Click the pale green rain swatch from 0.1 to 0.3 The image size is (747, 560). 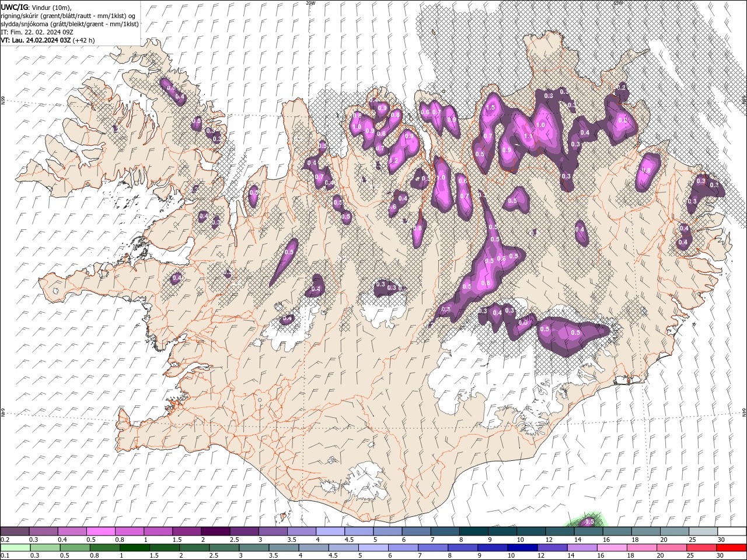tap(15, 548)
